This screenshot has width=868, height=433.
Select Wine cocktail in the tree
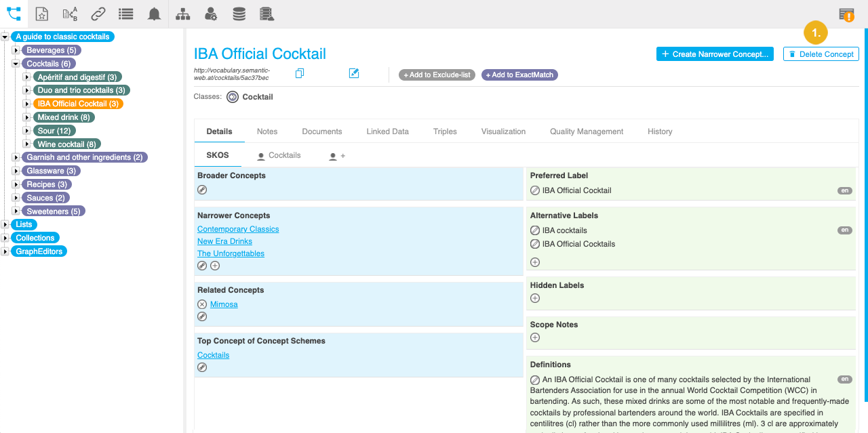point(66,144)
